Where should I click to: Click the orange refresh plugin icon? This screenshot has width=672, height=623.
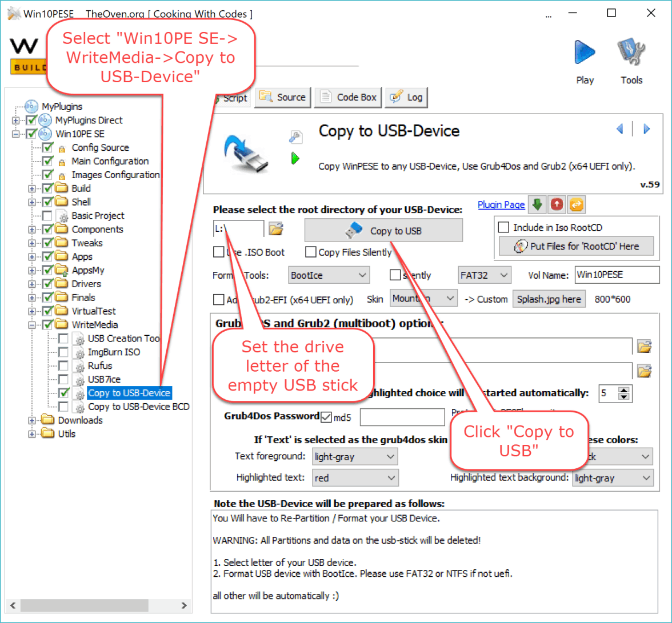coord(576,204)
